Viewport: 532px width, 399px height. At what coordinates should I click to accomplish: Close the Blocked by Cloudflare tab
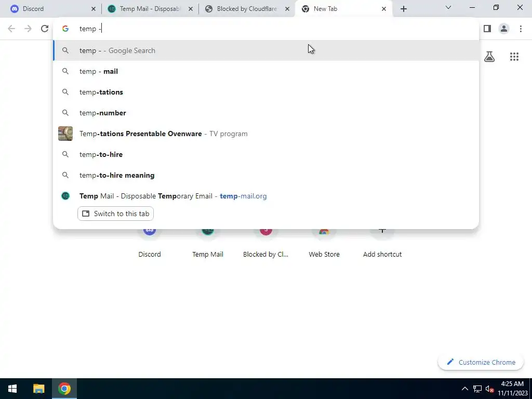(287, 9)
